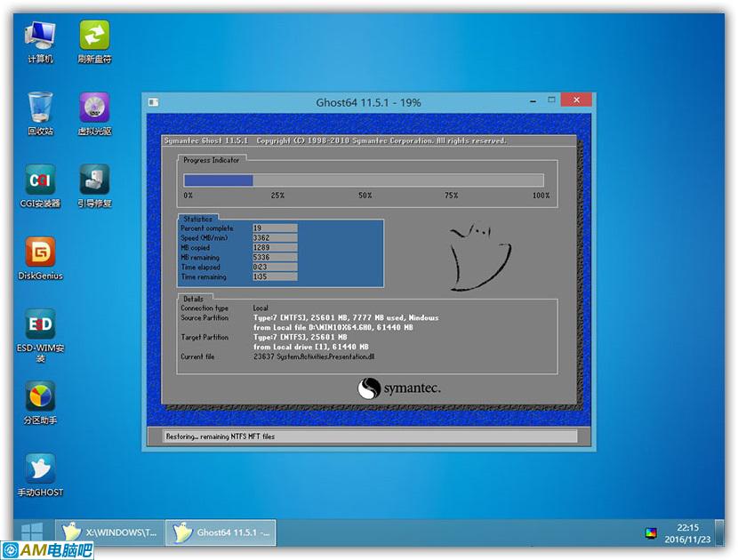Click the MB remaining value 5336
Screen dimensions: 738x560
tap(275, 258)
